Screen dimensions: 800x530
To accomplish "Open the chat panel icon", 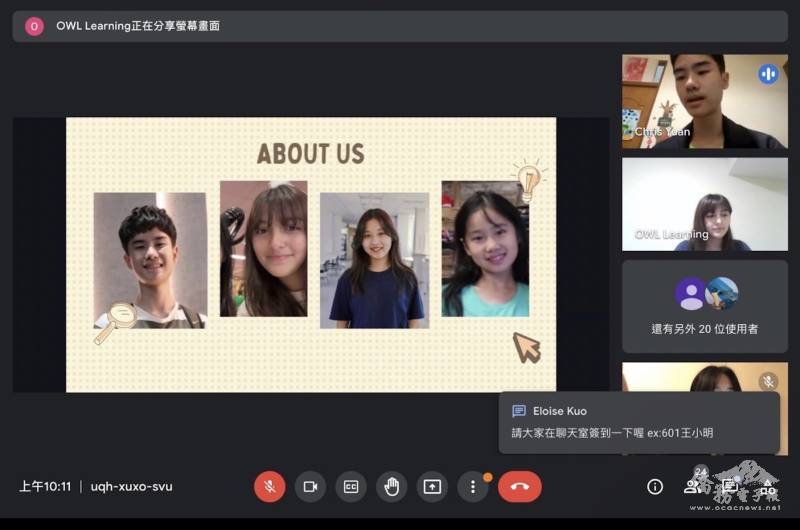I will coord(730,485).
